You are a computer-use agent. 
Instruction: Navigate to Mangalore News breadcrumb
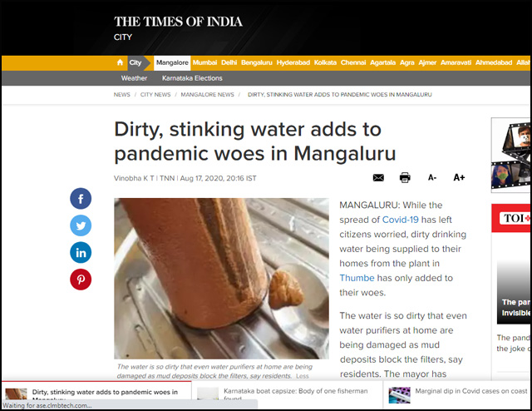207,94
